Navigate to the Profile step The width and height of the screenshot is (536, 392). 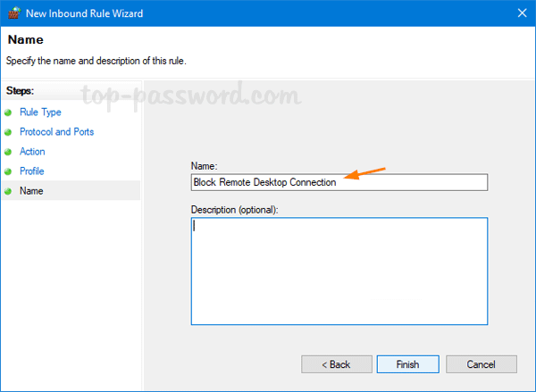(x=32, y=171)
